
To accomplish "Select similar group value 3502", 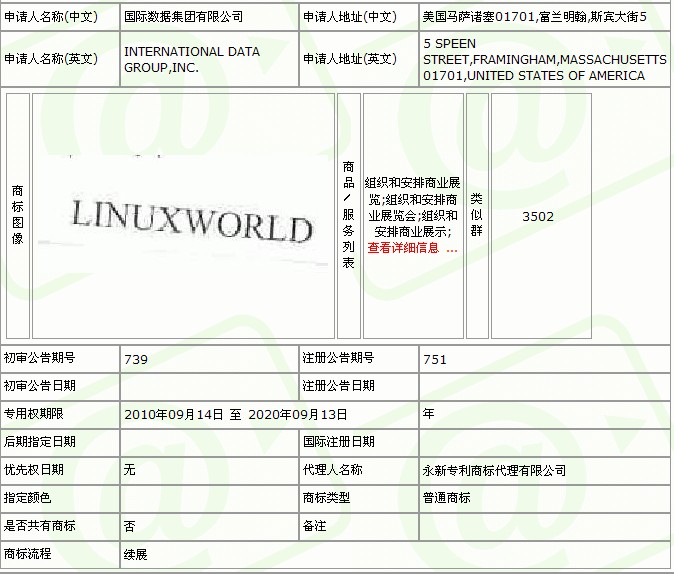I will point(538,216).
